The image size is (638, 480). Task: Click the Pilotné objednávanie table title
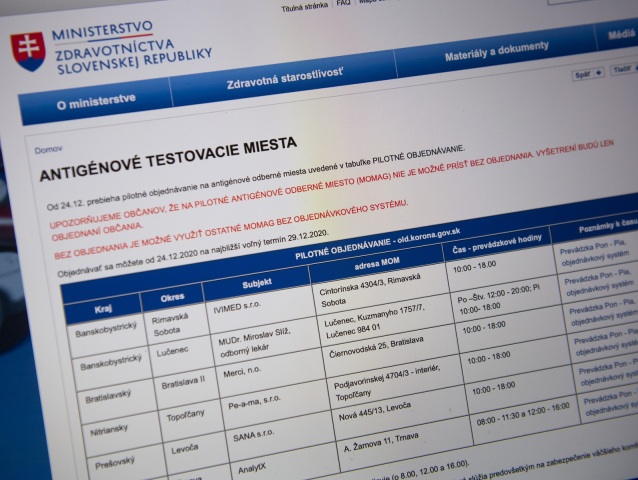pos(378,244)
